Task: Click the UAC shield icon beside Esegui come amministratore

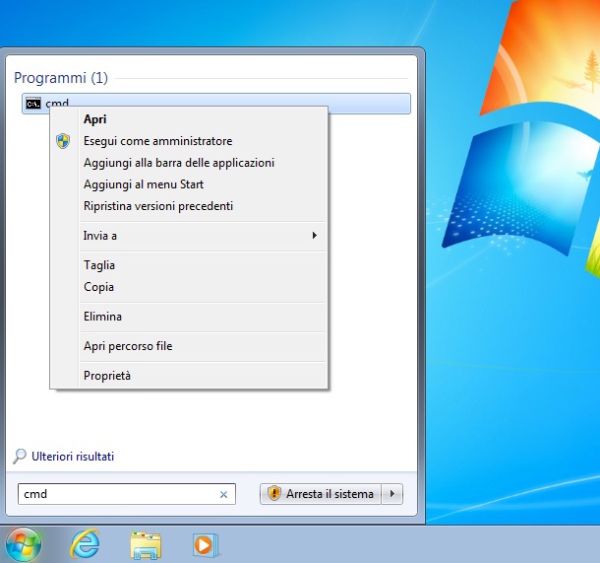Action: (x=63, y=141)
